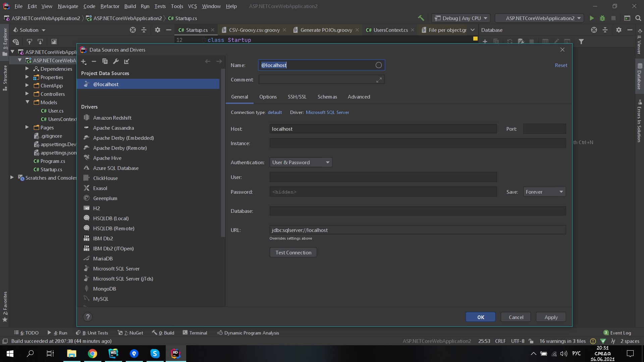This screenshot has width=644, height=362.
Task: Open Authentication dropdown User & Password
Action: 301,163
